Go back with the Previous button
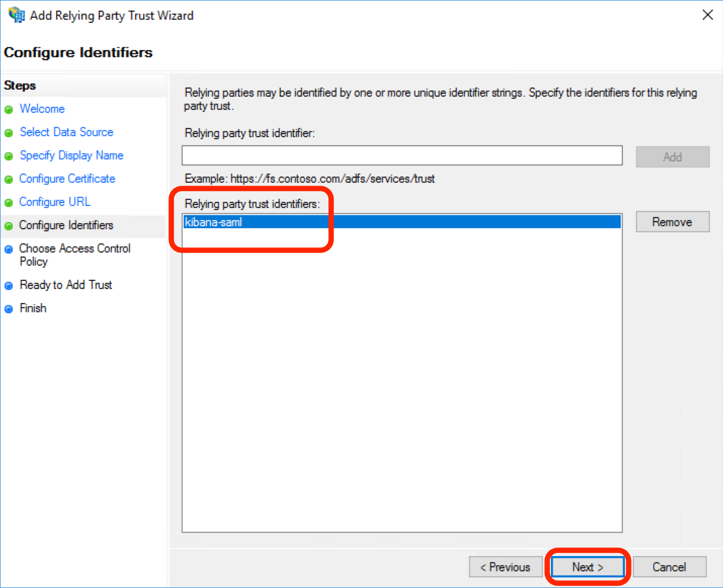The height and width of the screenshot is (588, 723). click(505, 567)
